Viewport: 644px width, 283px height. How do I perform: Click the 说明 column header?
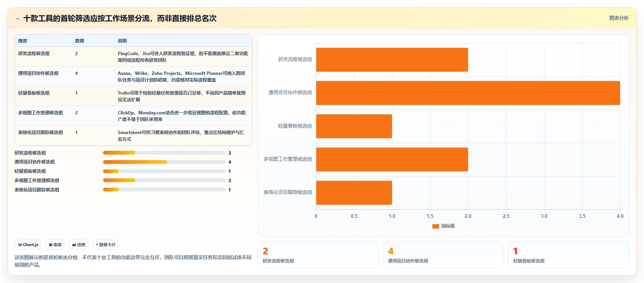(x=122, y=41)
